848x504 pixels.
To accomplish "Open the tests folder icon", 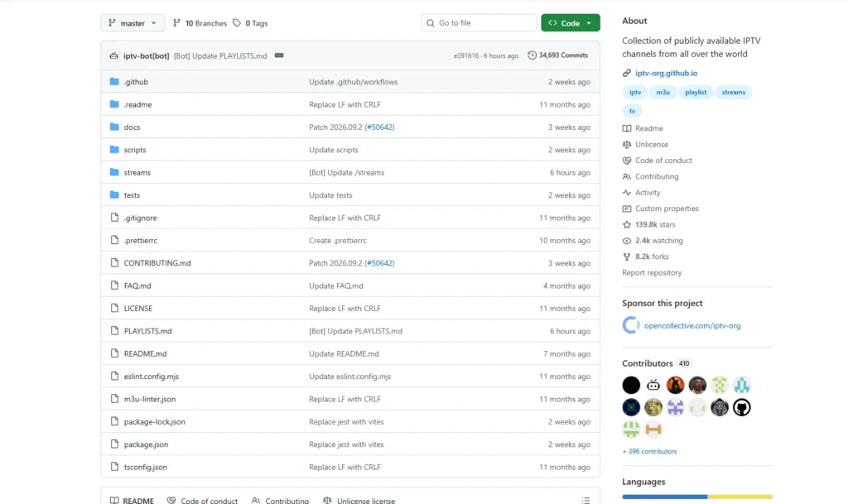I will [x=114, y=195].
